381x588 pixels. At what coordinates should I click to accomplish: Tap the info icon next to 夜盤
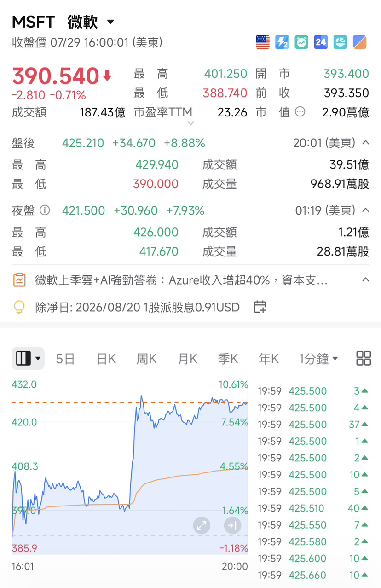click(45, 210)
